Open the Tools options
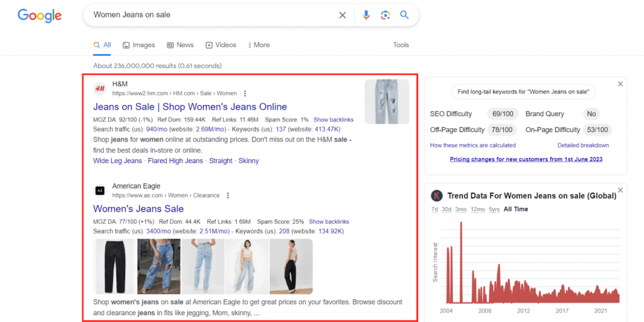The height and width of the screenshot is (322, 644). [401, 45]
